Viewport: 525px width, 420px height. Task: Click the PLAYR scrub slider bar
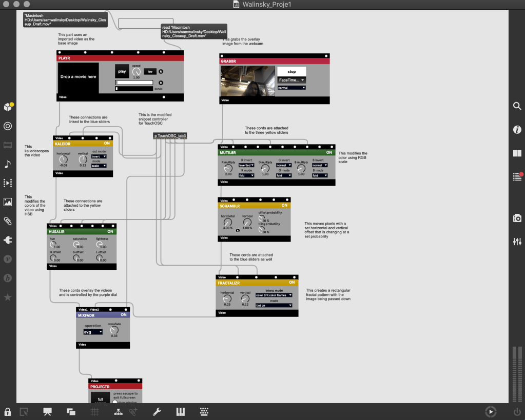coord(134,89)
